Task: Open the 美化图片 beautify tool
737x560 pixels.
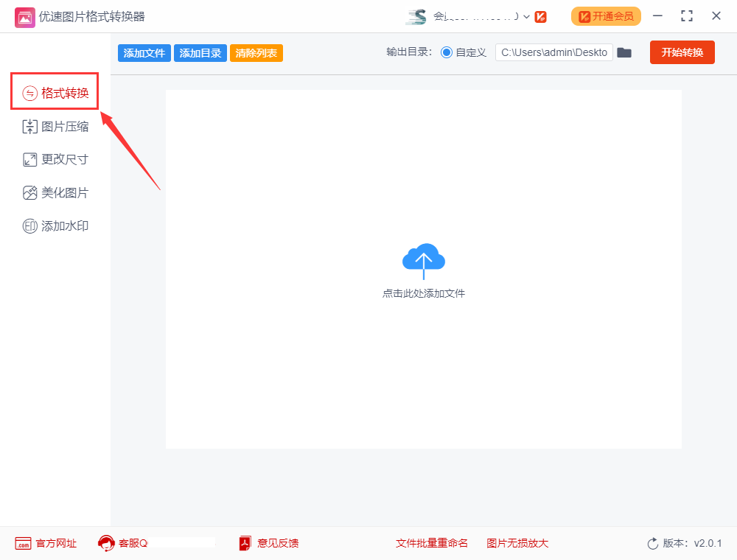Action: [55, 192]
